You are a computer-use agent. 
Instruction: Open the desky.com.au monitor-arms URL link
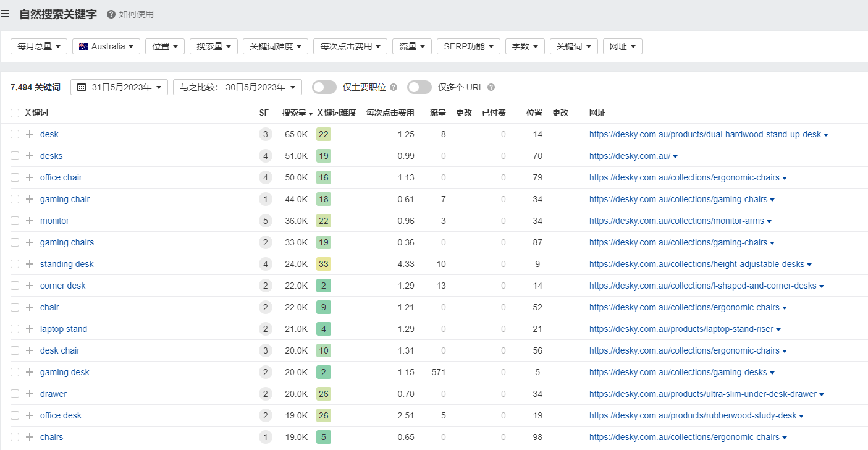(x=676, y=221)
